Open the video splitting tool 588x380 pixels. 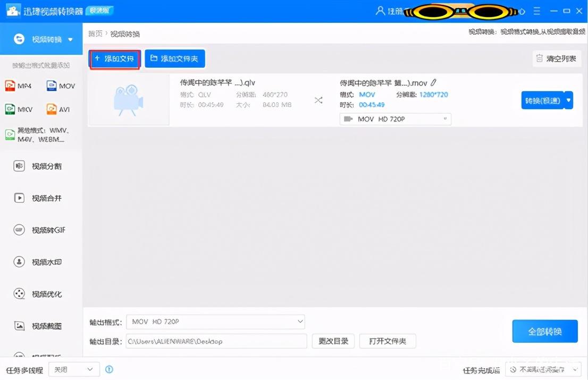point(41,166)
